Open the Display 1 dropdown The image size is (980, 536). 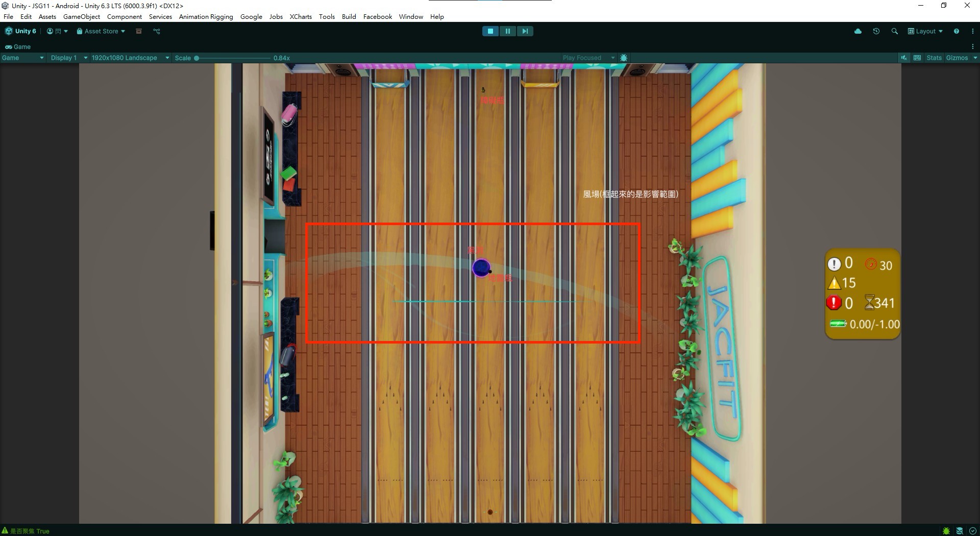[x=69, y=58]
